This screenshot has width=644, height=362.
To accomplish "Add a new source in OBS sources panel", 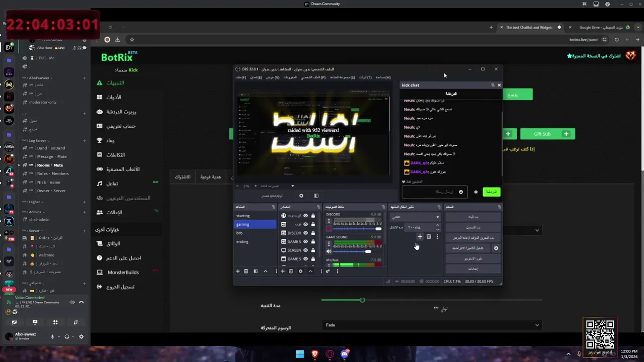I will click(x=283, y=271).
